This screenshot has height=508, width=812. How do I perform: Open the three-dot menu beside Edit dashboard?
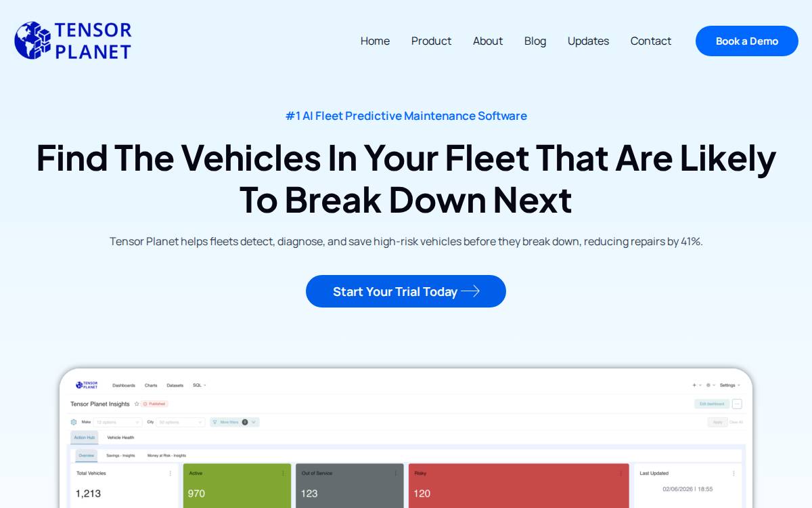coord(737,404)
